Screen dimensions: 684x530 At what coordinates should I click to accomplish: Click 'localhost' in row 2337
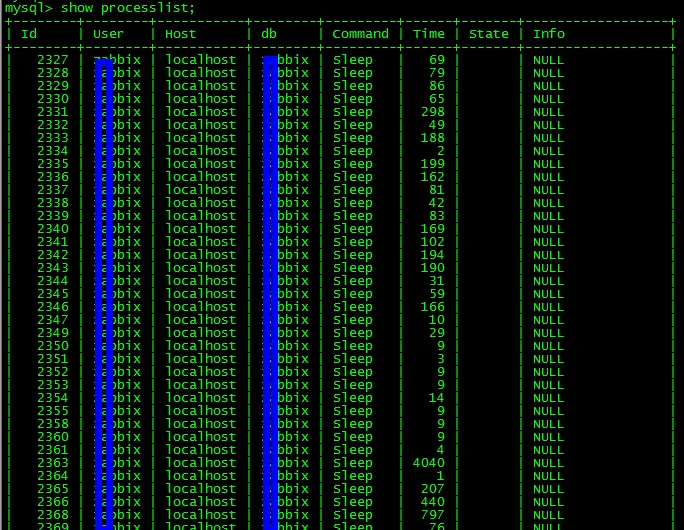coord(201,190)
